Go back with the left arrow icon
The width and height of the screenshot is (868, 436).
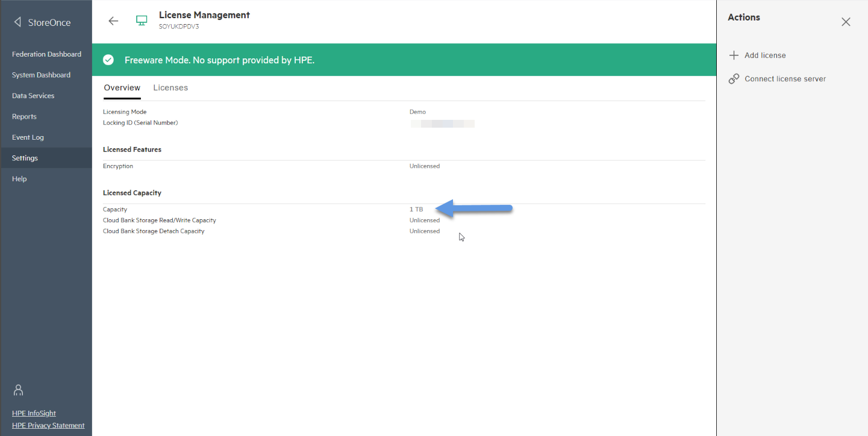[x=113, y=21]
